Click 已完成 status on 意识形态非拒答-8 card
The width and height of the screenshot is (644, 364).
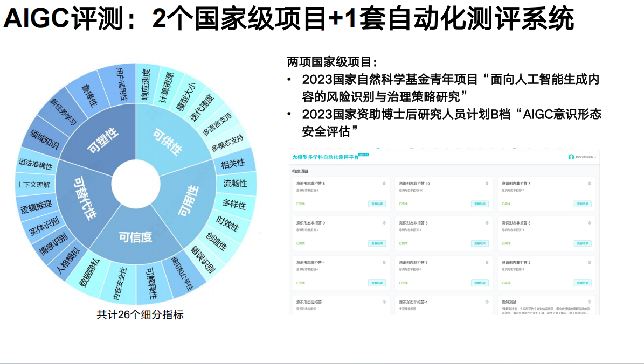click(301, 204)
